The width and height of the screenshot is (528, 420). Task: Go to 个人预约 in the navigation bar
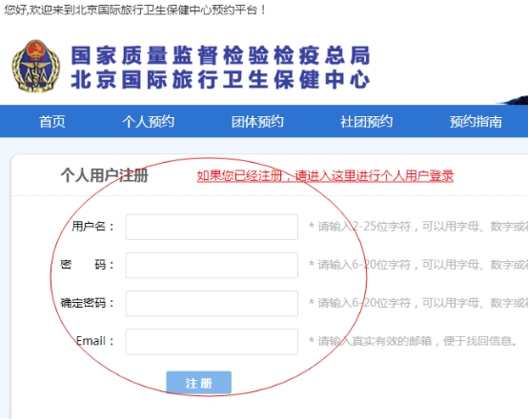[148, 122]
